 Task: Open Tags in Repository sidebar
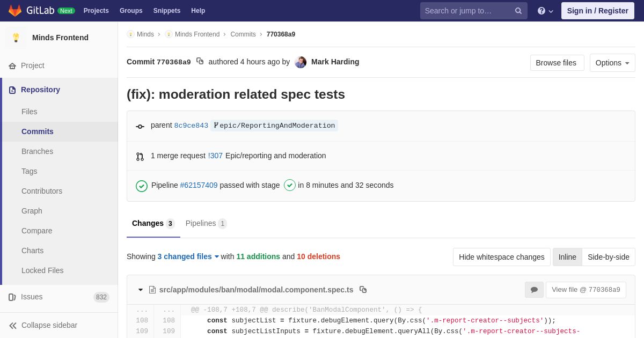60,171
